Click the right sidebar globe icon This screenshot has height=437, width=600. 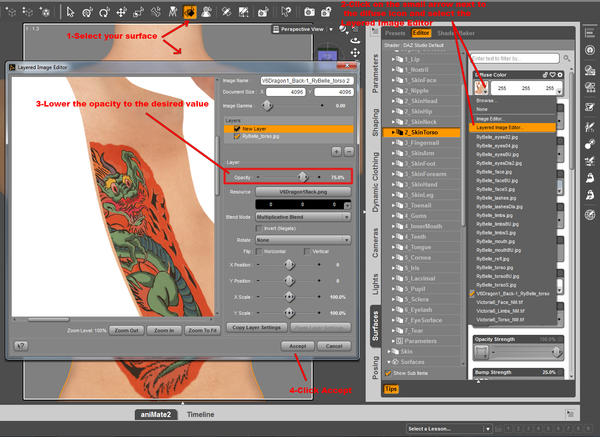pos(590,214)
